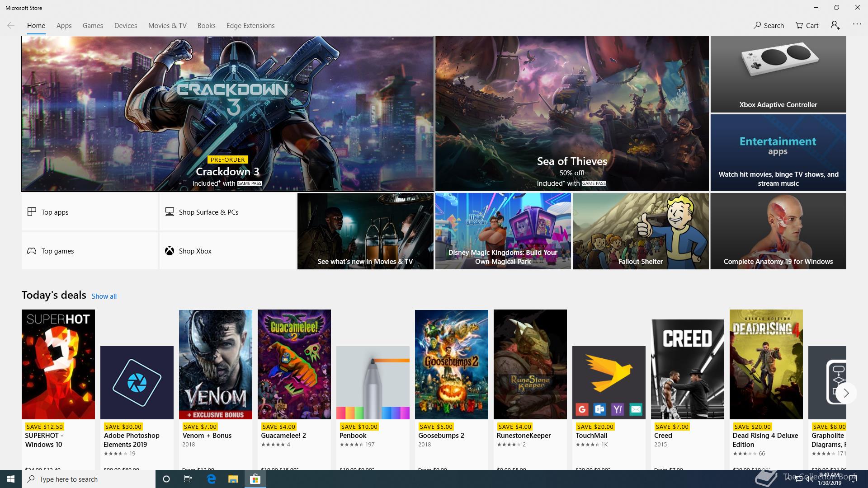Image resolution: width=868 pixels, height=488 pixels.
Task: Open Adobe Photoshop Elements 2019 icon
Action: [137, 383]
